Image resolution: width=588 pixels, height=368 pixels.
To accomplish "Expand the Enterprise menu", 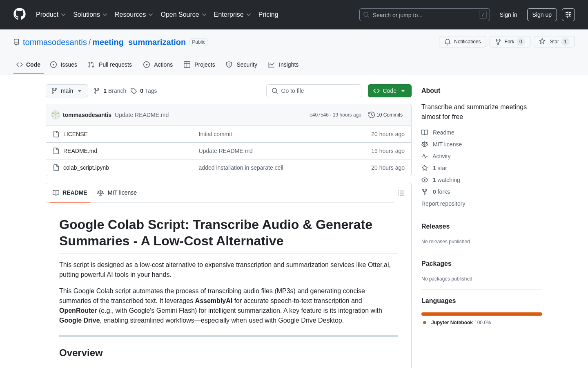I will 232,15.
